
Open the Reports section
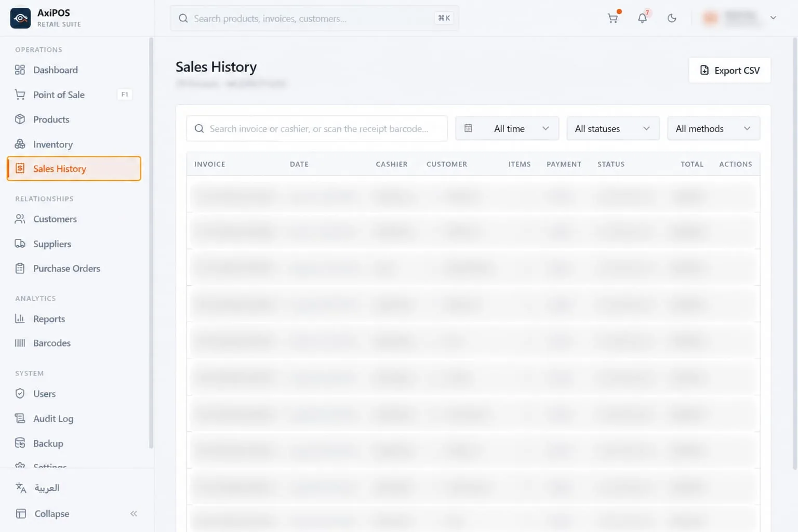(74, 318)
